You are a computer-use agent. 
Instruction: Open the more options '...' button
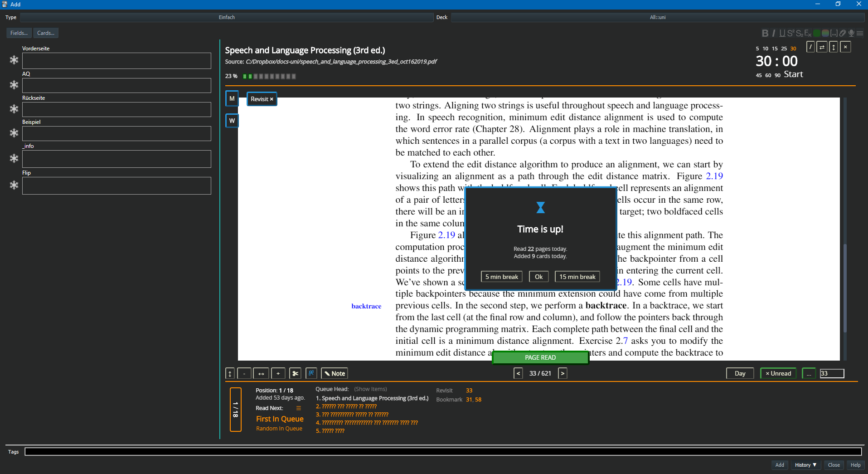[x=809, y=373]
